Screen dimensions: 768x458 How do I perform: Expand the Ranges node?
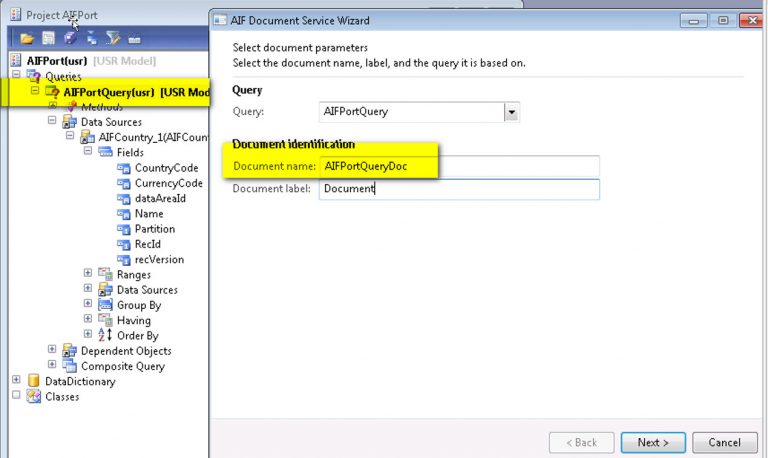87,274
